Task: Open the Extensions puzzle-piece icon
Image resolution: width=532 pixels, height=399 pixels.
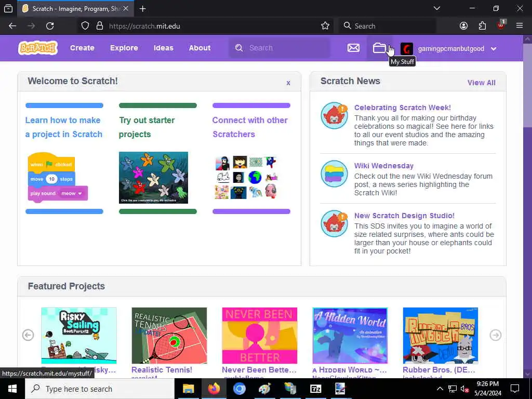Action: click(482, 26)
